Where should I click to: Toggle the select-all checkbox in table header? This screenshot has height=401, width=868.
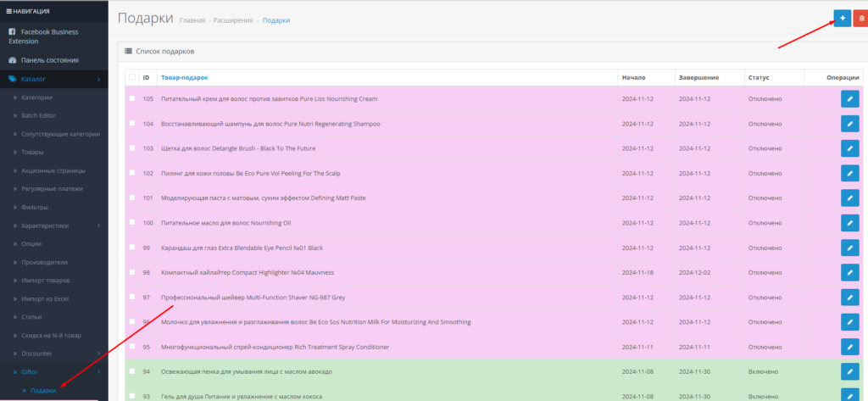(131, 77)
